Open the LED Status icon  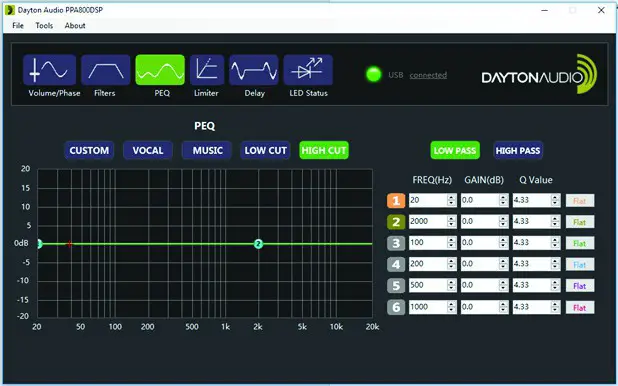click(x=308, y=70)
